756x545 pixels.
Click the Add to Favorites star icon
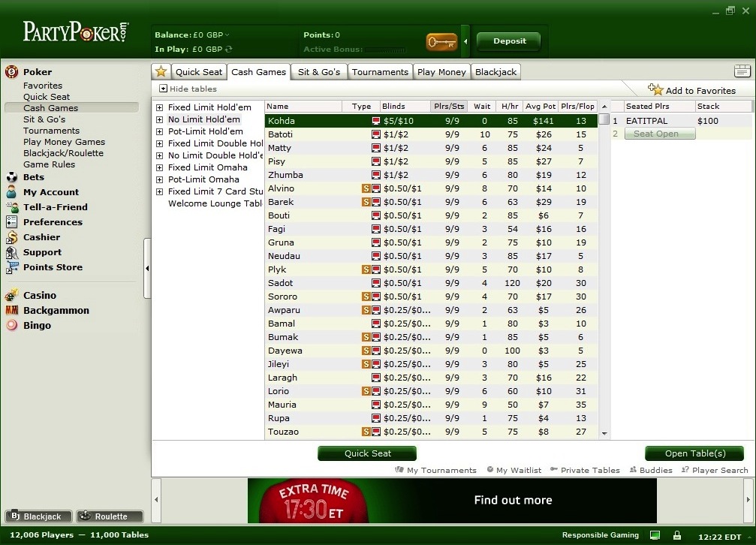click(655, 89)
